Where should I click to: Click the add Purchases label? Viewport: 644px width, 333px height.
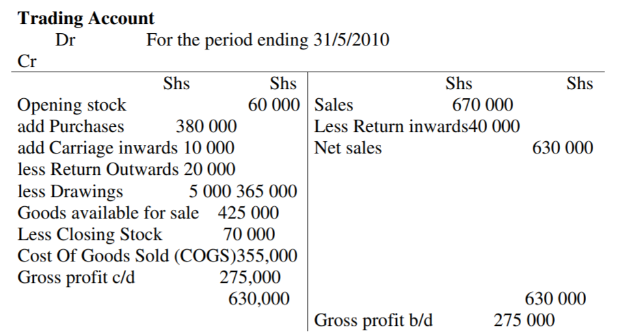pos(70,126)
